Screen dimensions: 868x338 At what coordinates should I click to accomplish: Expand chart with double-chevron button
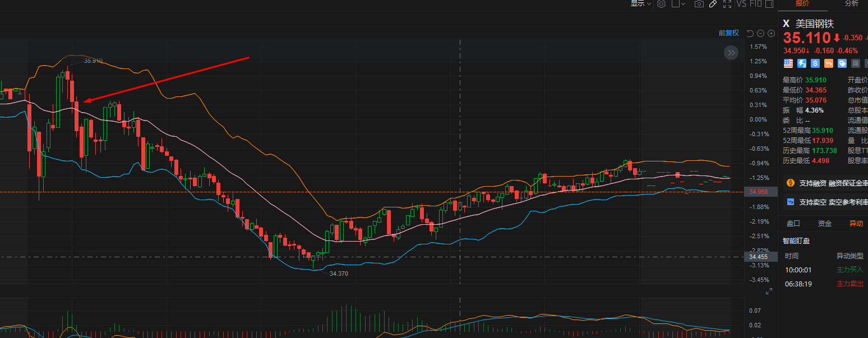(731, 53)
